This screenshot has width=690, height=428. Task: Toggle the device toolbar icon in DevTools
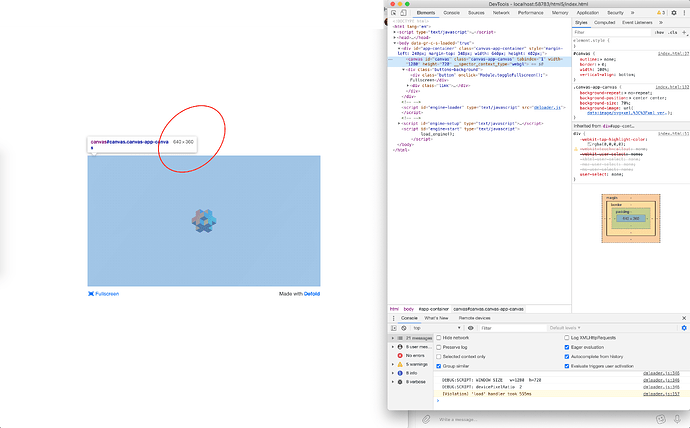pyautogui.click(x=403, y=13)
